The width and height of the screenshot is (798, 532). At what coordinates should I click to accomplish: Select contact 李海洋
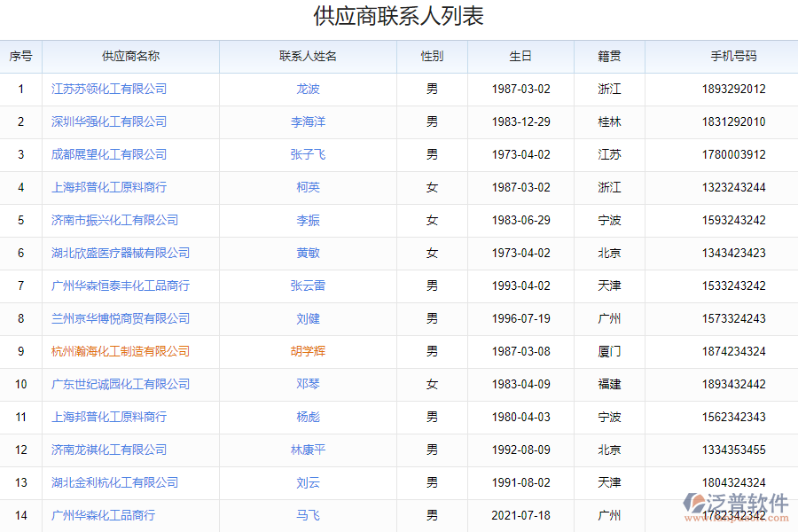308,121
